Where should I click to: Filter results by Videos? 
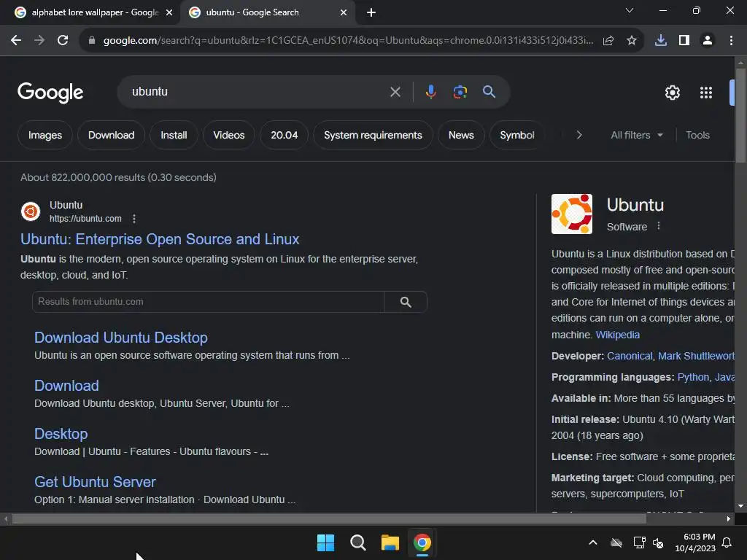pos(228,135)
